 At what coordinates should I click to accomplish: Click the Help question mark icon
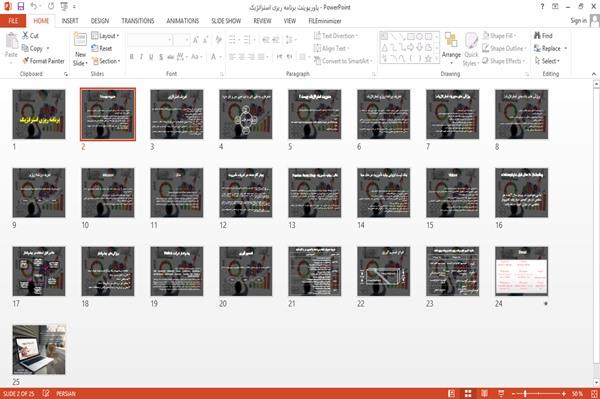[x=542, y=7]
